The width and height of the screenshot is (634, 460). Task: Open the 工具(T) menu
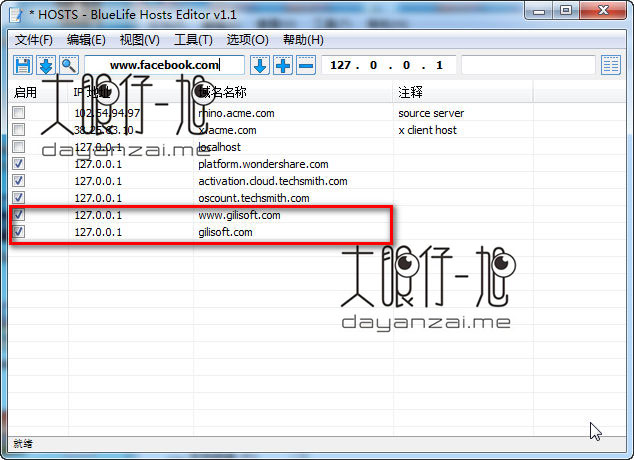193,40
